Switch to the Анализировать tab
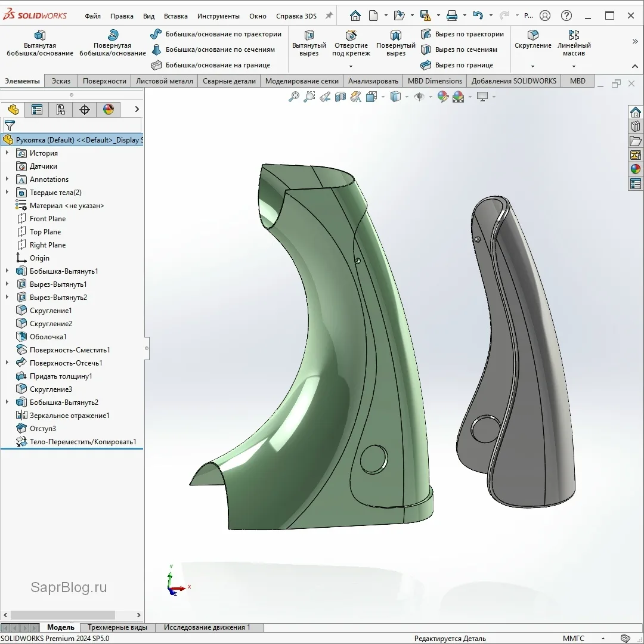Image resolution: width=644 pixels, height=644 pixels. (373, 81)
